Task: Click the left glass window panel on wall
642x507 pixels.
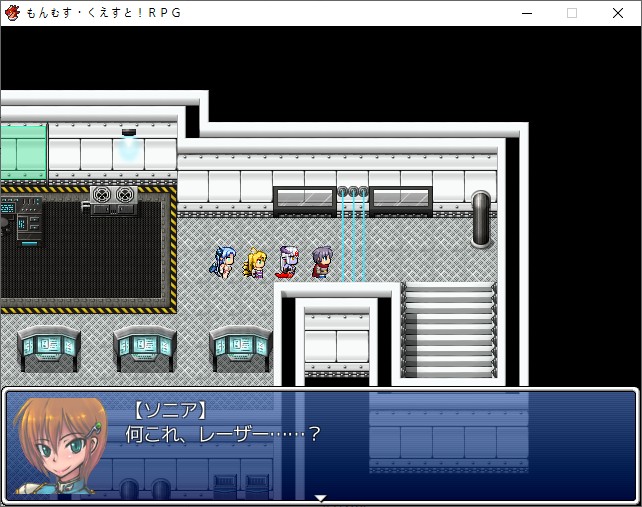Action: pyautogui.click(x=305, y=200)
